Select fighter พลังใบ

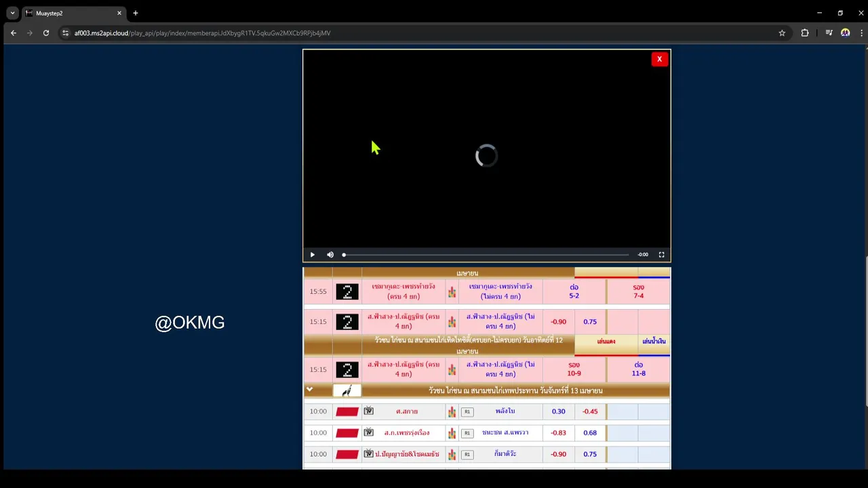(x=505, y=411)
